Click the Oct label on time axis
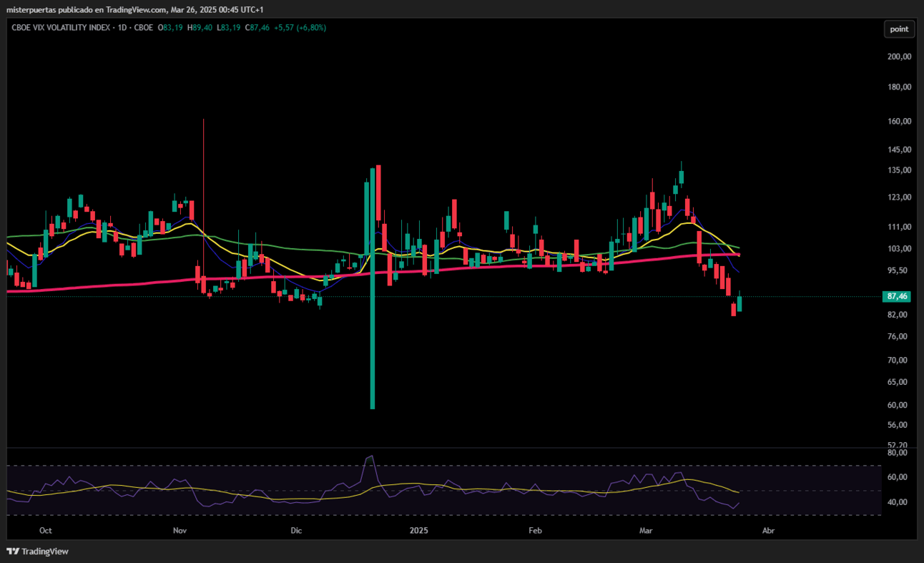Viewport: 924px width, 563px height. pos(46,531)
